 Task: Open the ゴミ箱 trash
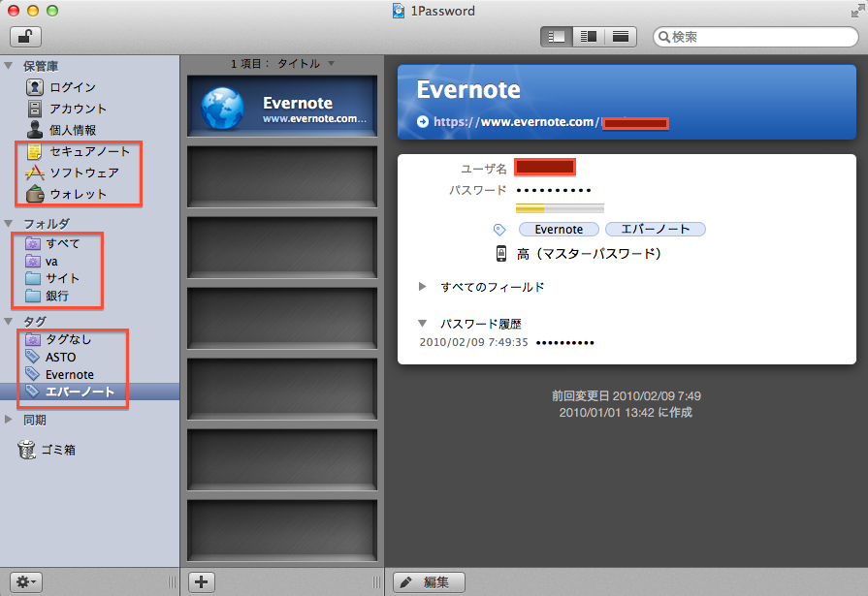47,450
